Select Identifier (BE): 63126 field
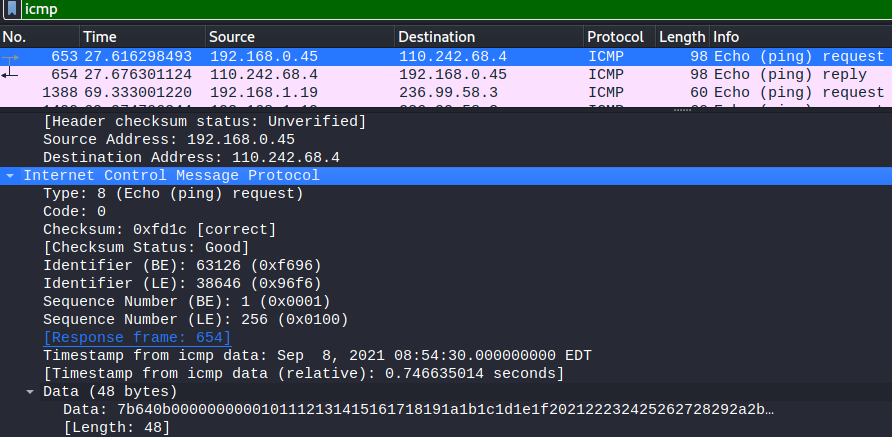 click(182, 266)
